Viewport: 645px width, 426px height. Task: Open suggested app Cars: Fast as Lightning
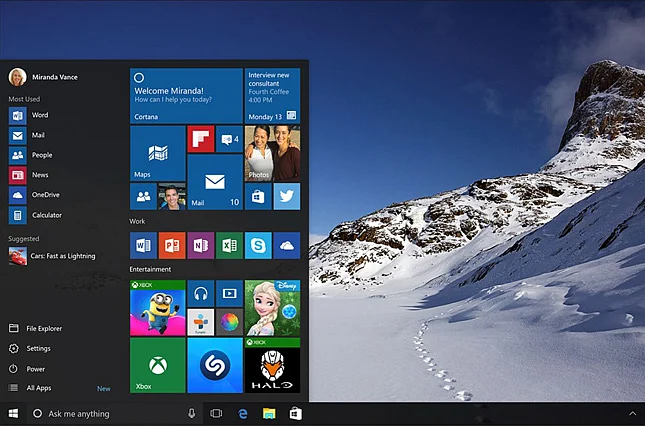(52, 256)
